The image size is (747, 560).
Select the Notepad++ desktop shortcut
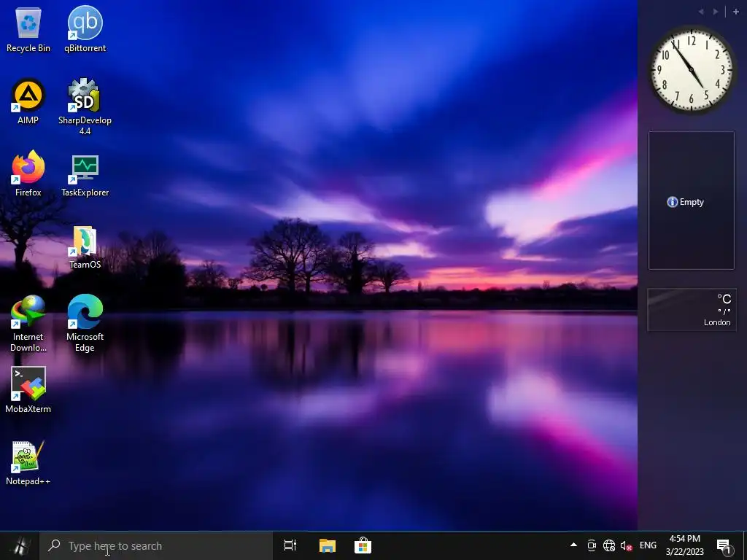coord(28,463)
